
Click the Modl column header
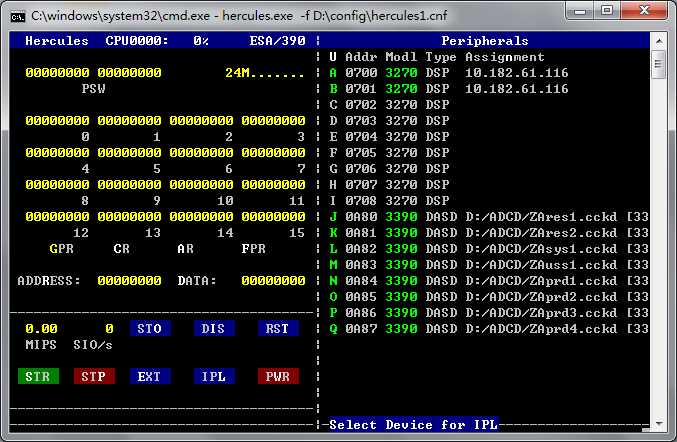coord(401,57)
